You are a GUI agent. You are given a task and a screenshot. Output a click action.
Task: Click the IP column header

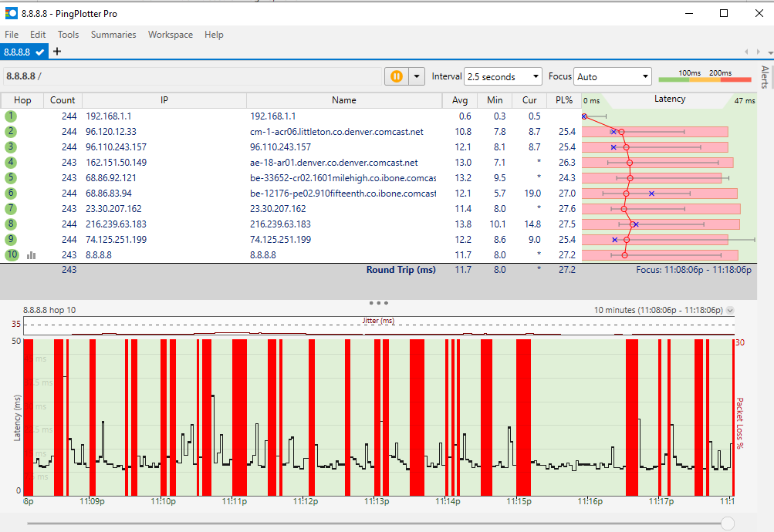click(x=164, y=100)
